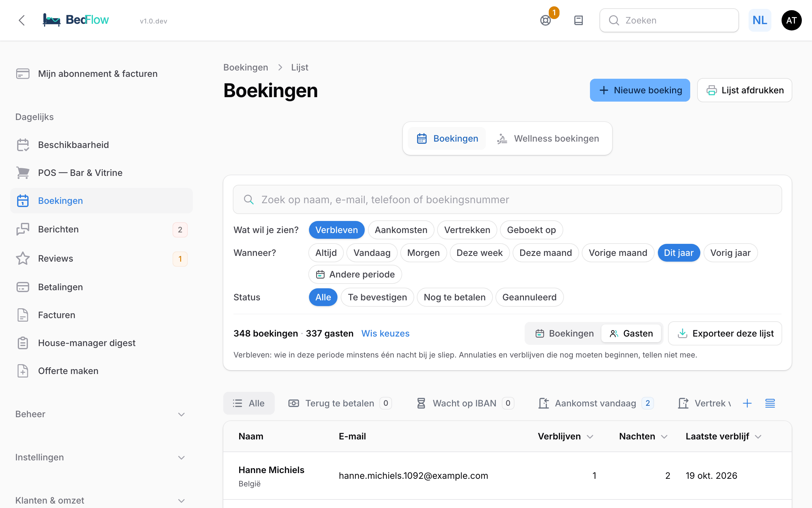Sort by the Nachten column
The height and width of the screenshot is (508, 812).
click(643, 437)
